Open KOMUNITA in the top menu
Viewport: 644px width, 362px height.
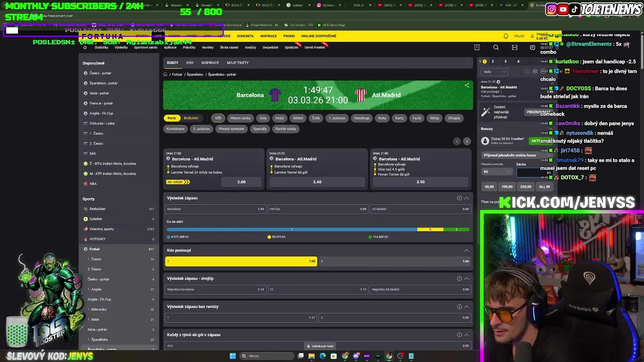pyautogui.click(x=245, y=36)
